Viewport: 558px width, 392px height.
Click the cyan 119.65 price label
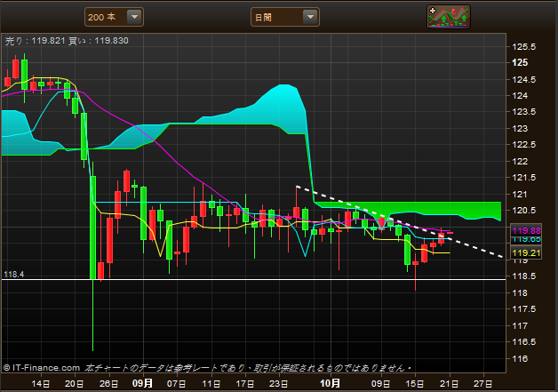[526, 240]
